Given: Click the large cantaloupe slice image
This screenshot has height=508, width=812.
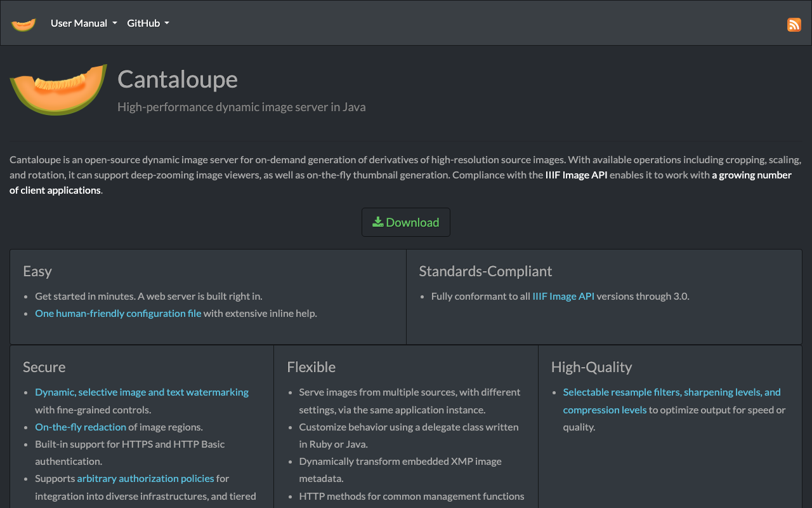Looking at the screenshot, I should (58, 90).
